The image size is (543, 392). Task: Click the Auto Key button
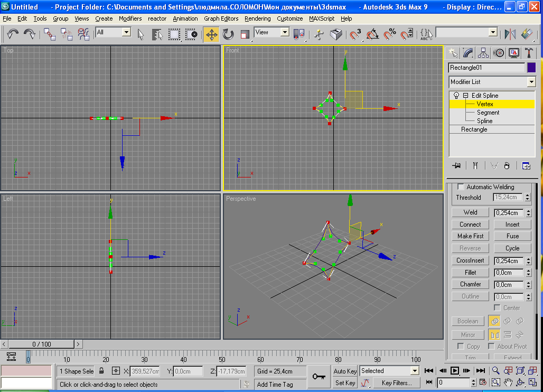coord(345,371)
